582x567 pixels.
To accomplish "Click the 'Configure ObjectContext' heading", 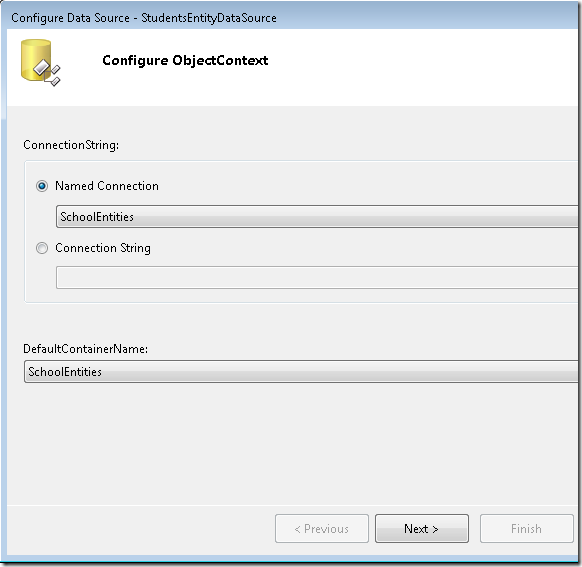I will tap(185, 60).
